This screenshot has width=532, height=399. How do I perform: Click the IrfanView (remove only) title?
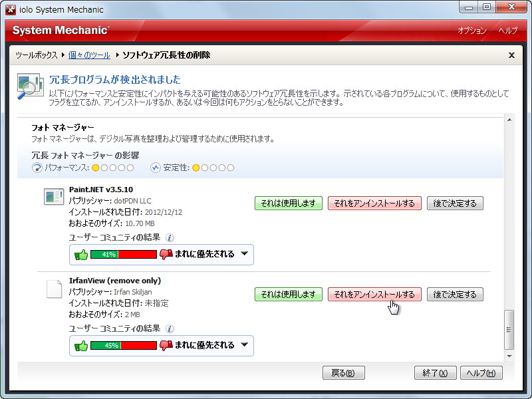pos(115,281)
